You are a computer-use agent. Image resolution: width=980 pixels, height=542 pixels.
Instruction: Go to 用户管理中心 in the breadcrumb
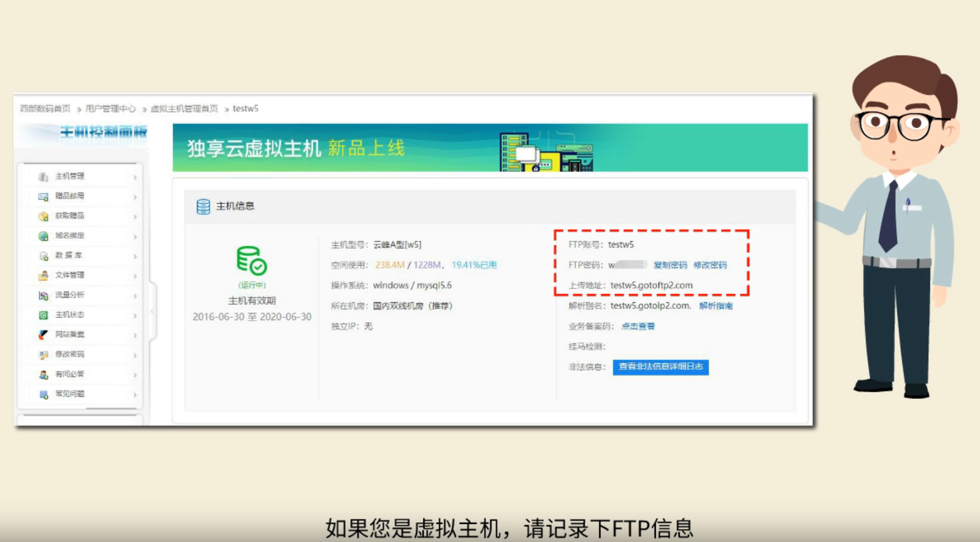[x=110, y=109]
